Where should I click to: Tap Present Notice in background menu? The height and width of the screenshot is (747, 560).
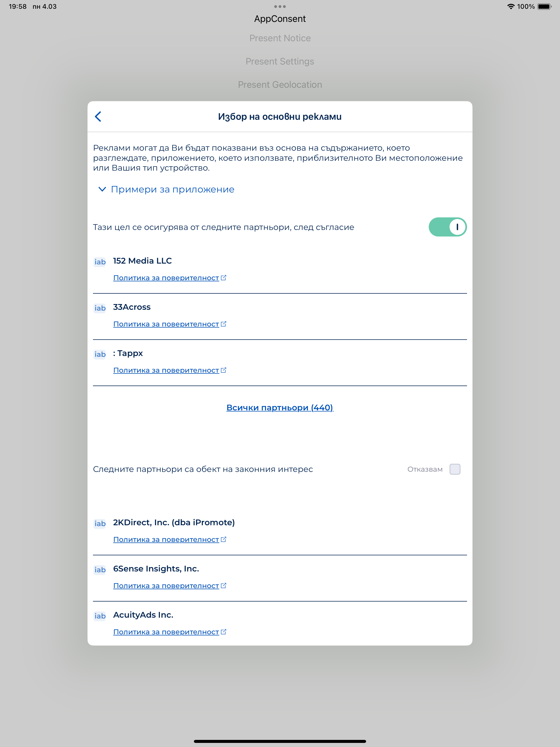click(x=280, y=38)
